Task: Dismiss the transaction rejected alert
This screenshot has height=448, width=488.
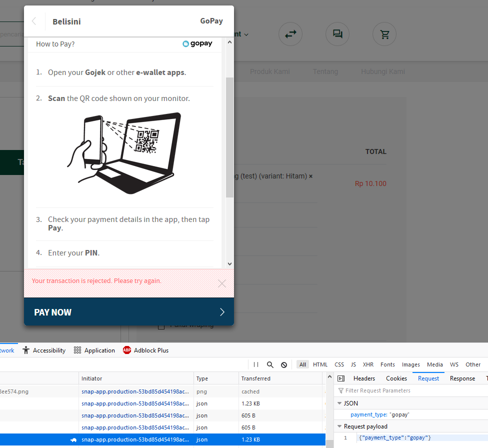Action: coord(222,283)
